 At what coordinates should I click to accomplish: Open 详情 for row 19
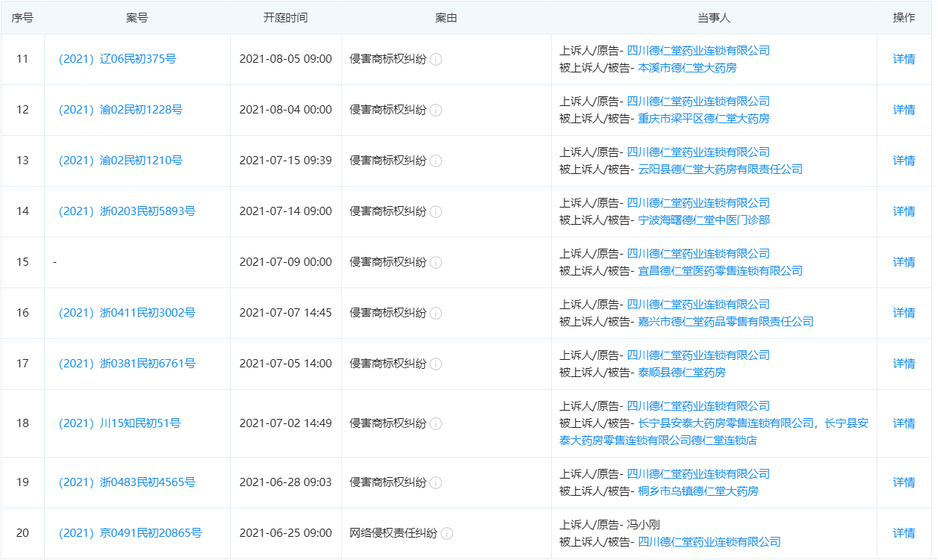(x=904, y=482)
